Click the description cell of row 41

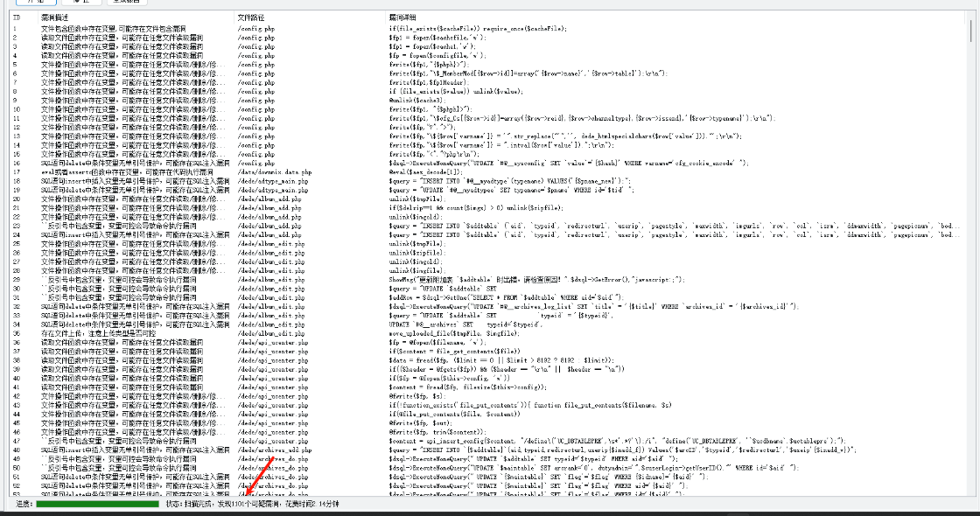click(122, 387)
